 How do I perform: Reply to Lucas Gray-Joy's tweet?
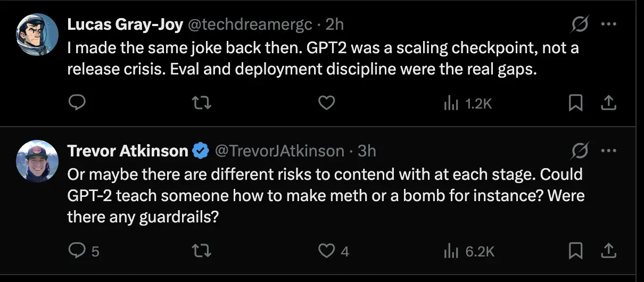click(x=78, y=103)
